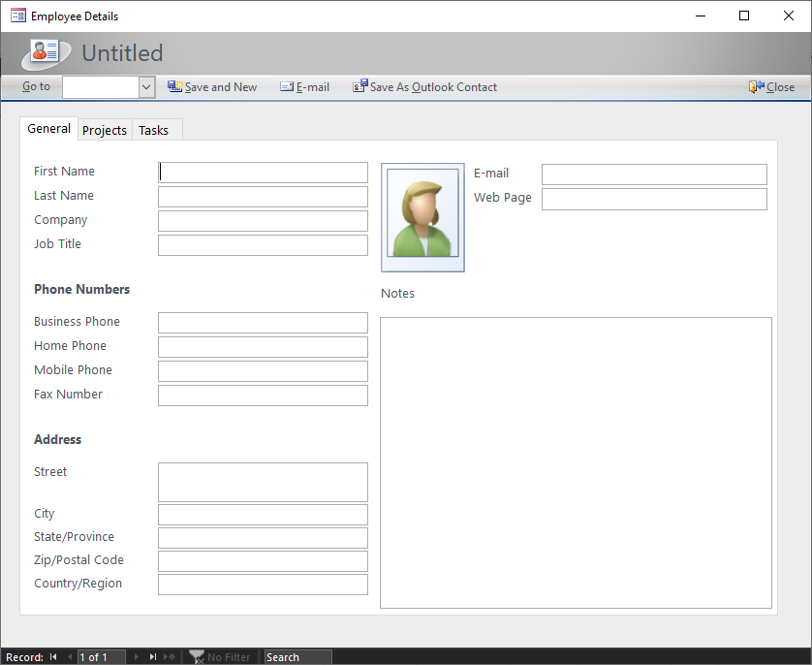The width and height of the screenshot is (812, 665).
Task: Expand the Go to dropdown arrow
Action: [x=146, y=87]
